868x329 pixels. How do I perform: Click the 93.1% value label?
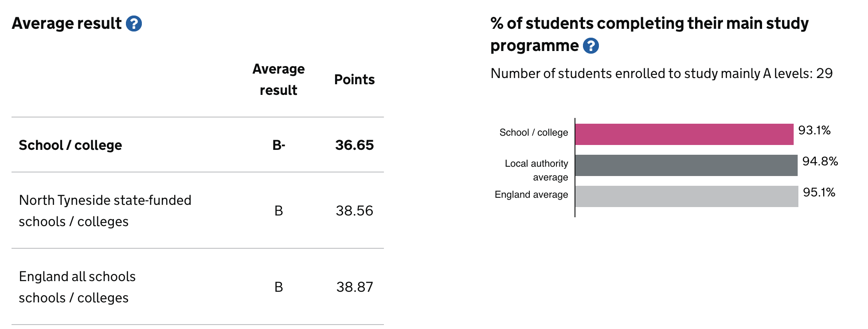click(814, 130)
